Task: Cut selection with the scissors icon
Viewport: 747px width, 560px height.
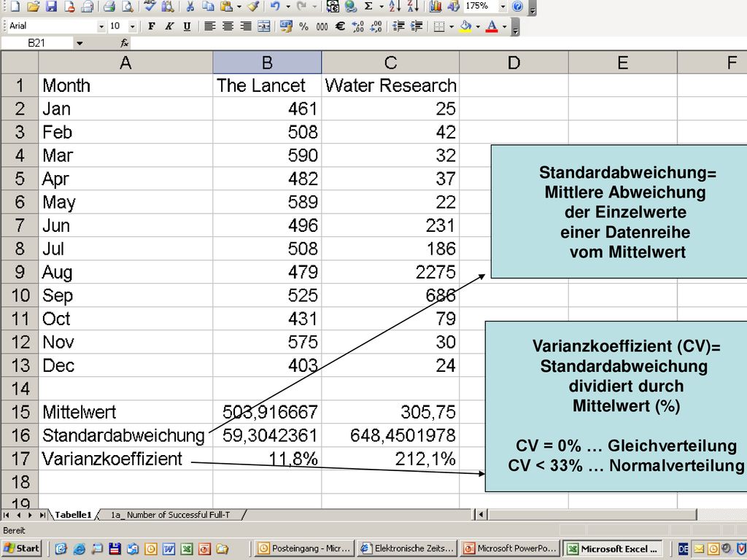Action: click(x=190, y=6)
